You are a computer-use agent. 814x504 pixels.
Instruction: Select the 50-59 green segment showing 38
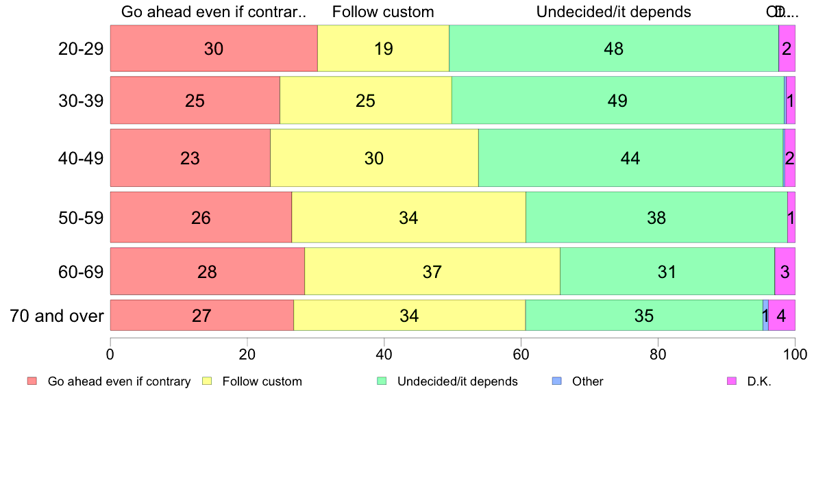tap(656, 218)
